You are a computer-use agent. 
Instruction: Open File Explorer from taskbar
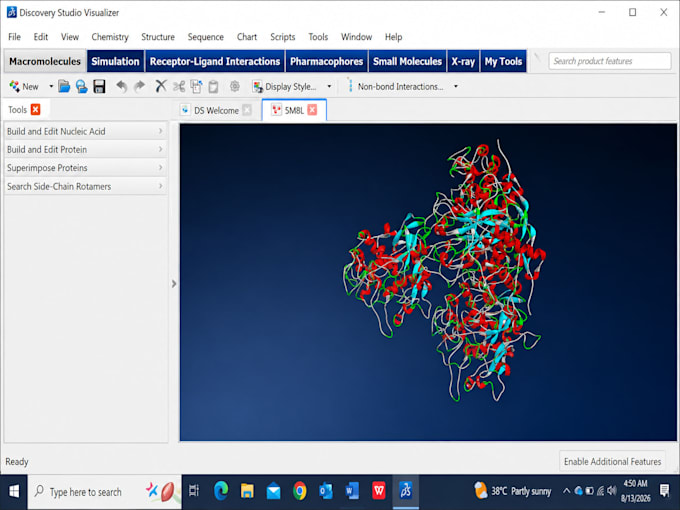pyautogui.click(x=247, y=491)
